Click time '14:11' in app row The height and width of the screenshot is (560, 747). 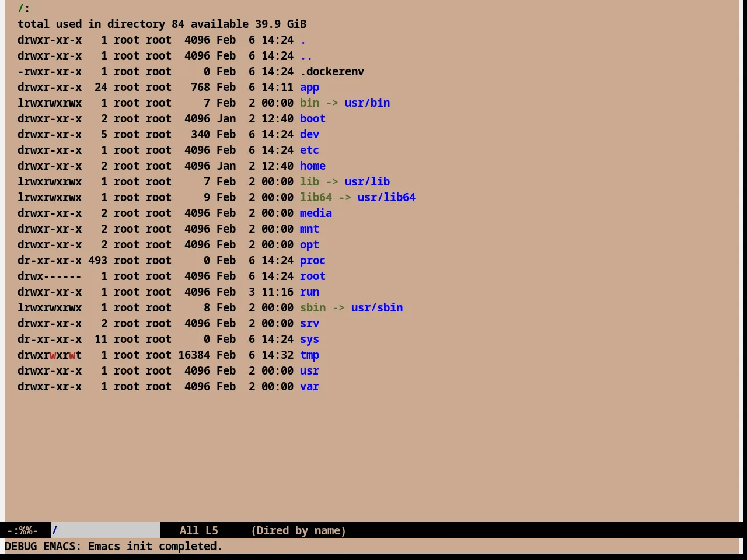[277, 87]
